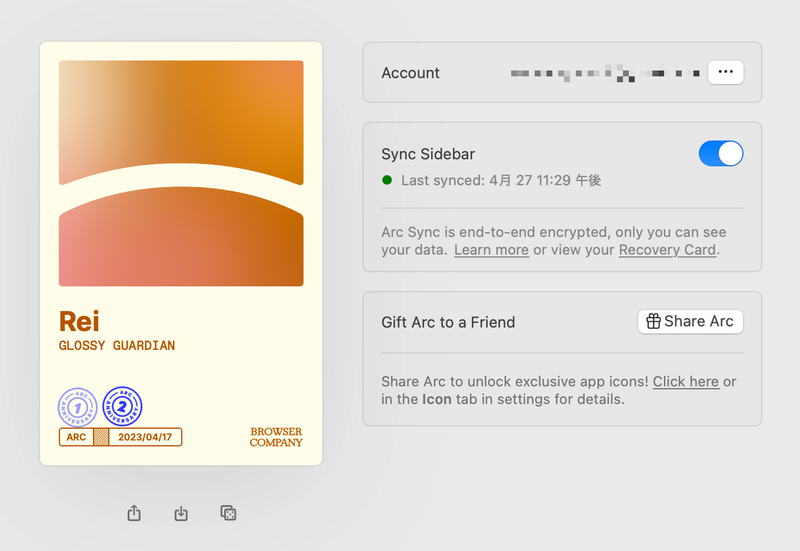Open the Learn more link

click(x=491, y=249)
